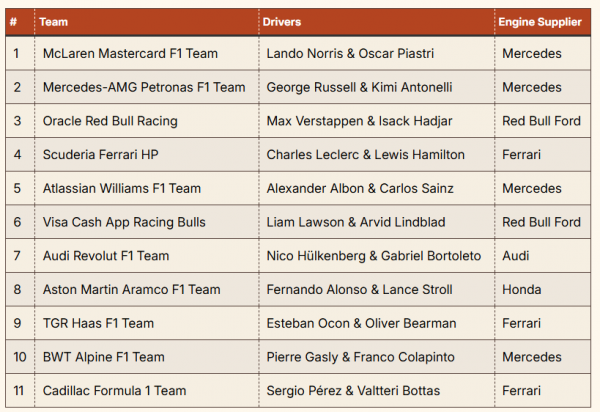The width and height of the screenshot is (600, 412).
Task: Select Max Verstappen & Isack Hadjar cell
Action: click(x=359, y=121)
